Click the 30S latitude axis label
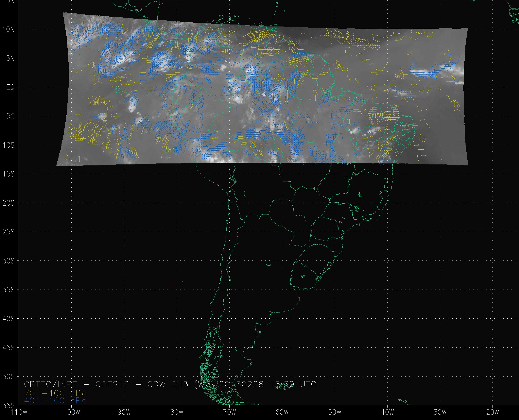The height and width of the screenshot is (420, 519). pos(9,261)
